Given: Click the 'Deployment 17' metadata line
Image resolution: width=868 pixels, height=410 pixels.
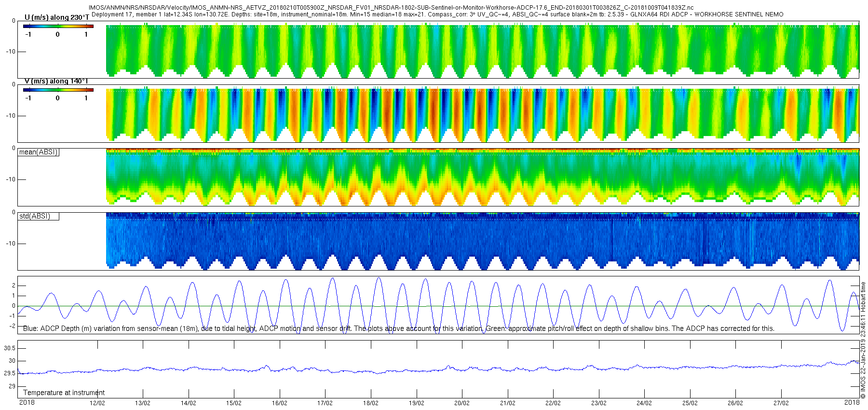Looking at the screenshot, I should click(437, 14).
